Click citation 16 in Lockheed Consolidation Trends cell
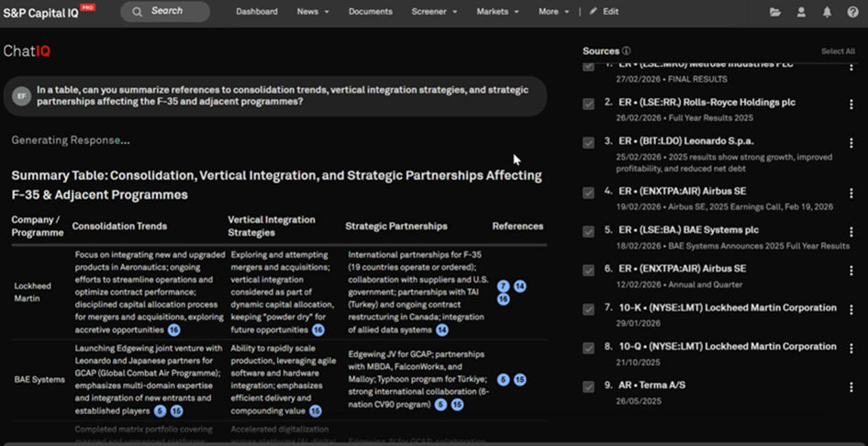868x446 pixels. (x=174, y=330)
